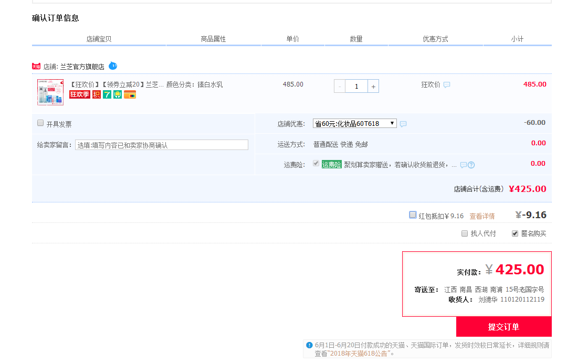Click the red subtotal 485.00
The image size is (588, 364).
(535, 84)
